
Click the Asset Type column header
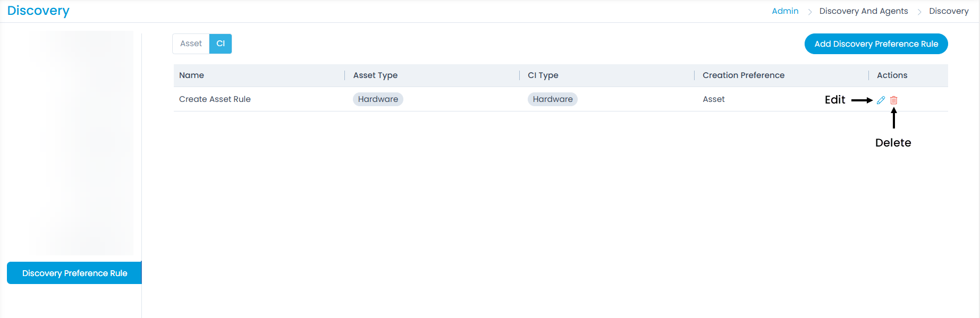(x=375, y=75)
